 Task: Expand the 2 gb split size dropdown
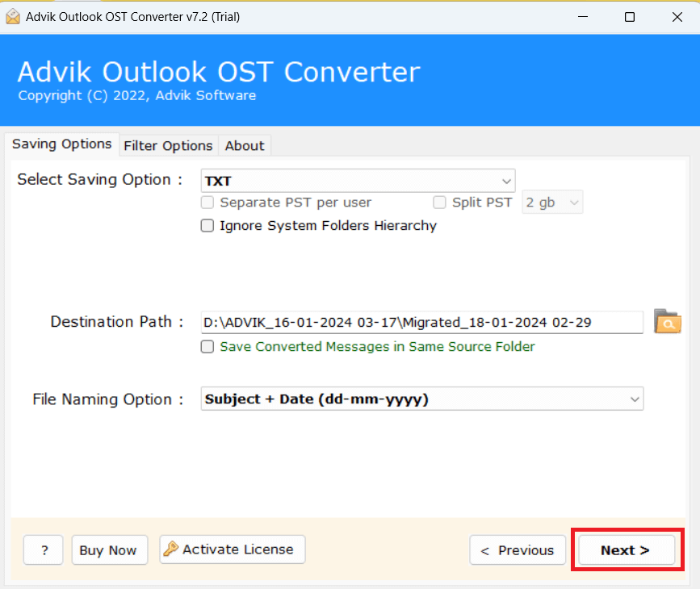click(x=552, y=203)
